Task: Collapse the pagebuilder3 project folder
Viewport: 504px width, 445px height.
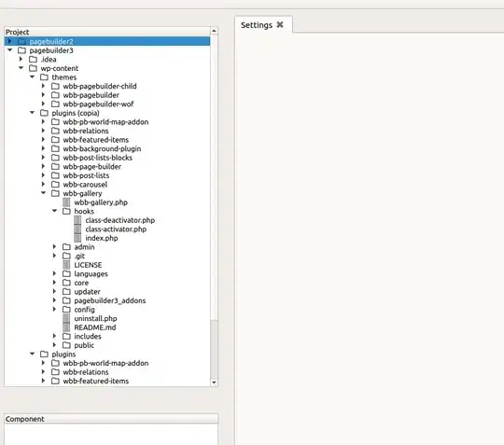Action: point(10,50)
